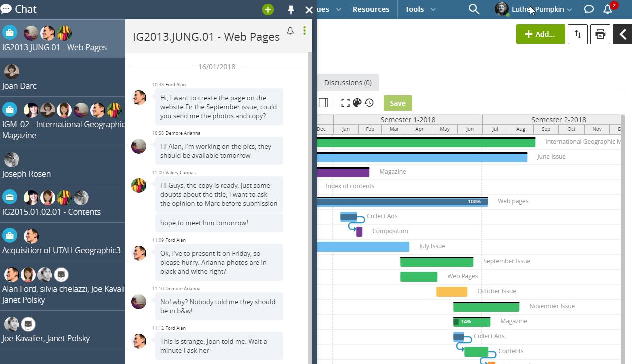Switch to the Discussions tab
The width and height of the screenshot is (632, 364).
pos(347,82)
